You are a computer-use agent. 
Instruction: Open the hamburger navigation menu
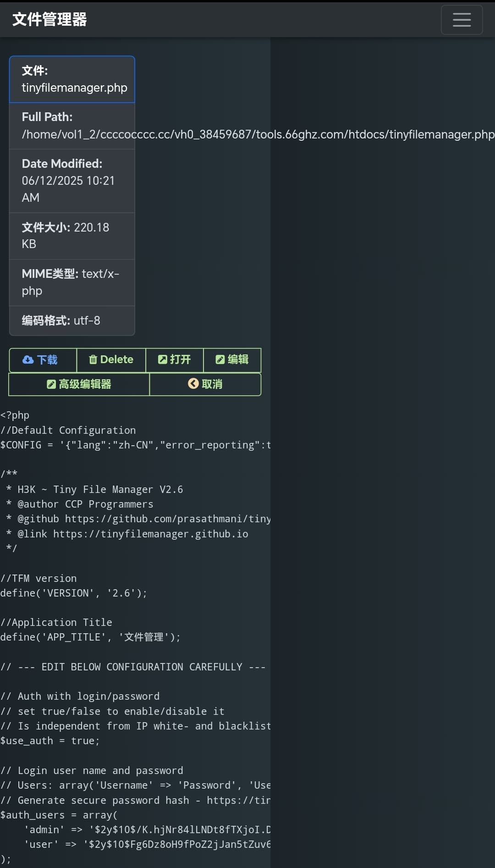pos(462,20)
